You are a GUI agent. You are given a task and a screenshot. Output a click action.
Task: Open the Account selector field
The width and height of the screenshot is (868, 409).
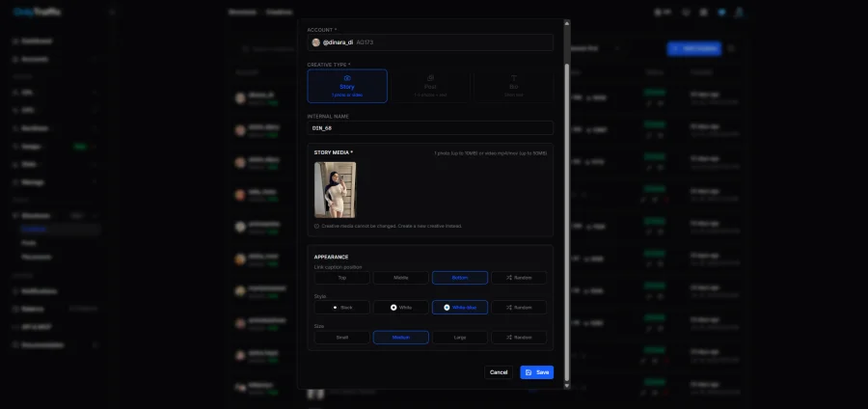[430, 42]
